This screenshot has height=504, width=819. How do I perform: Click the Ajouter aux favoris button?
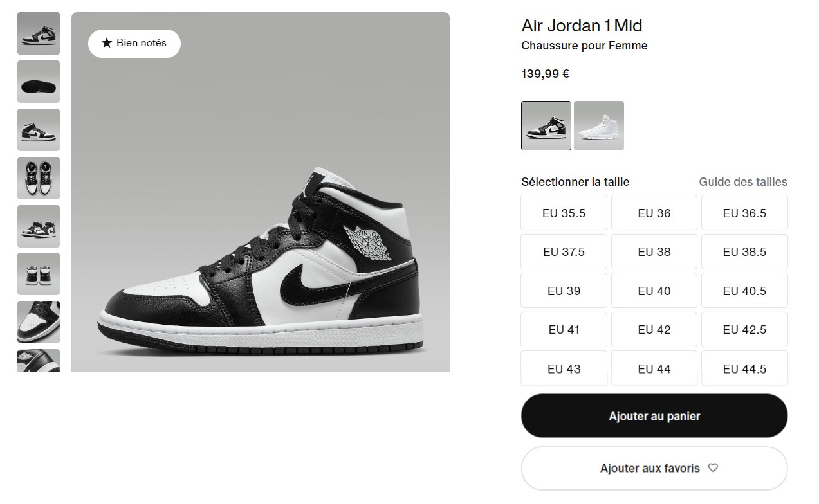click(654, 469)
